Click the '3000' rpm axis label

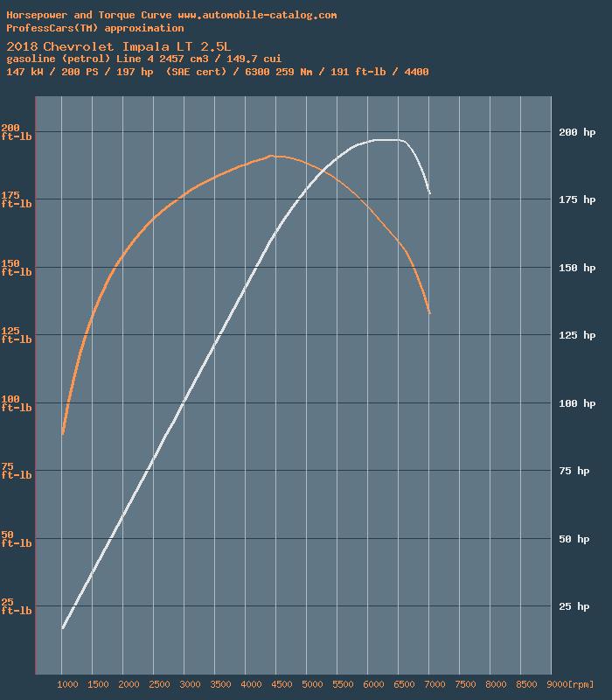pyautogui.click(x=190, y=684)
